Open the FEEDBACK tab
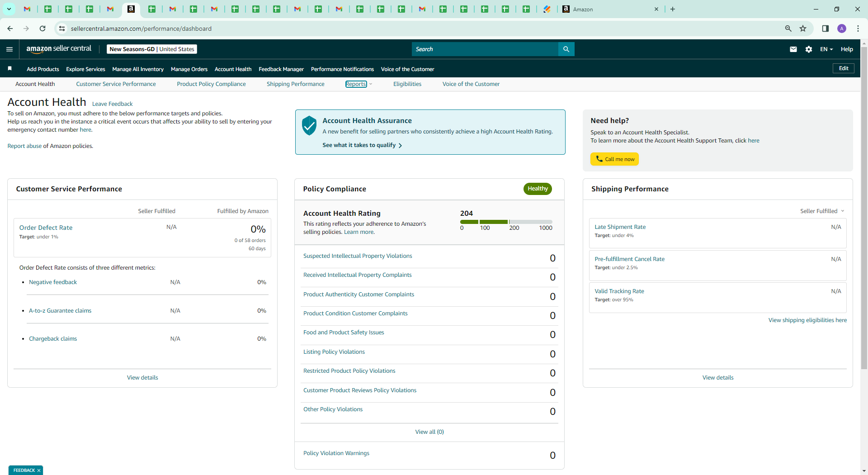The image size is (868, 475). click(x=24, y=470)
